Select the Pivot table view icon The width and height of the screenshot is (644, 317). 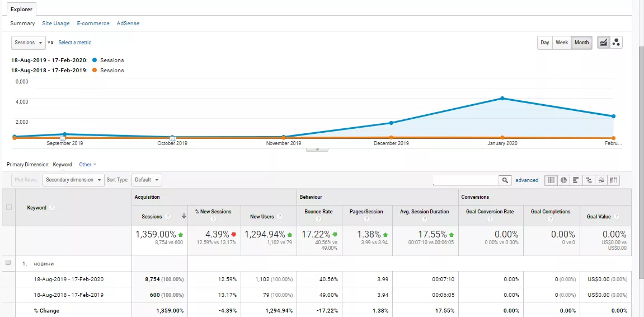(614, 180)
